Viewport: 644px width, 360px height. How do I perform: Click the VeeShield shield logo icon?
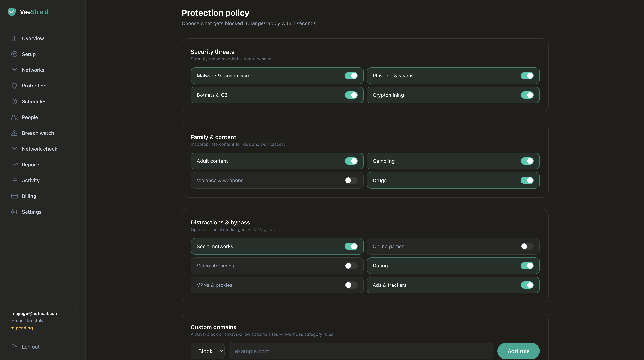(12, 12)
